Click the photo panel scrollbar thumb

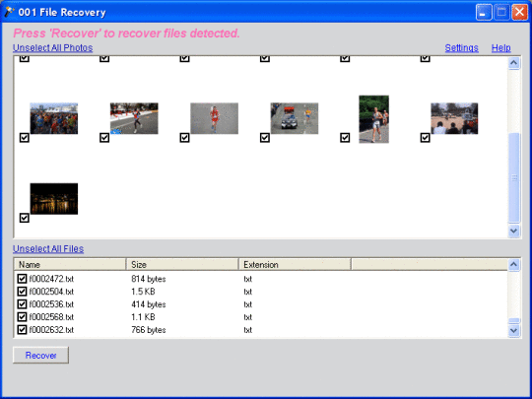[x=514, y=177]
